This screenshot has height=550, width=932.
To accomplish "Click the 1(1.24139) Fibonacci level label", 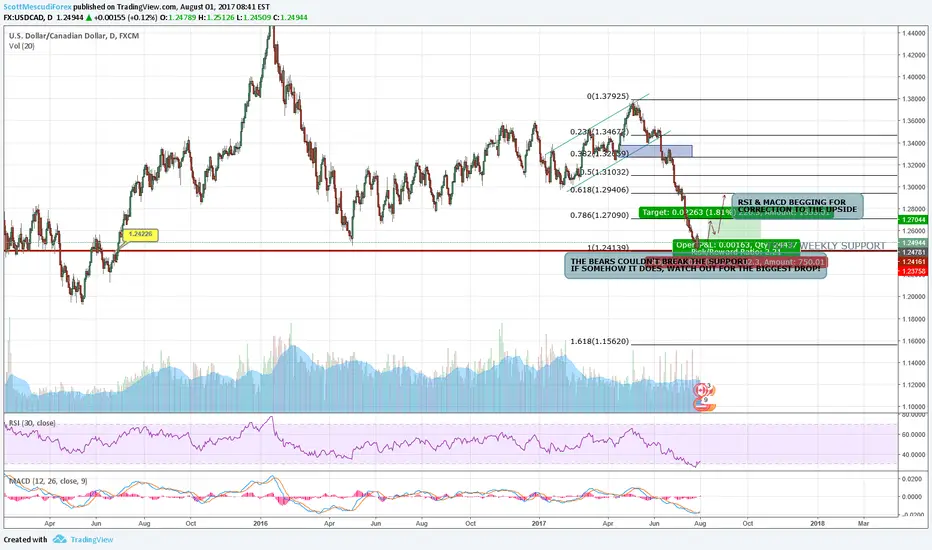I will tap(607, 247).
